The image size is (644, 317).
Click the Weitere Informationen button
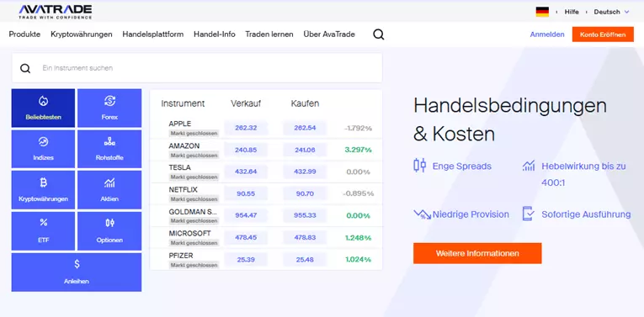click(477, 253)
